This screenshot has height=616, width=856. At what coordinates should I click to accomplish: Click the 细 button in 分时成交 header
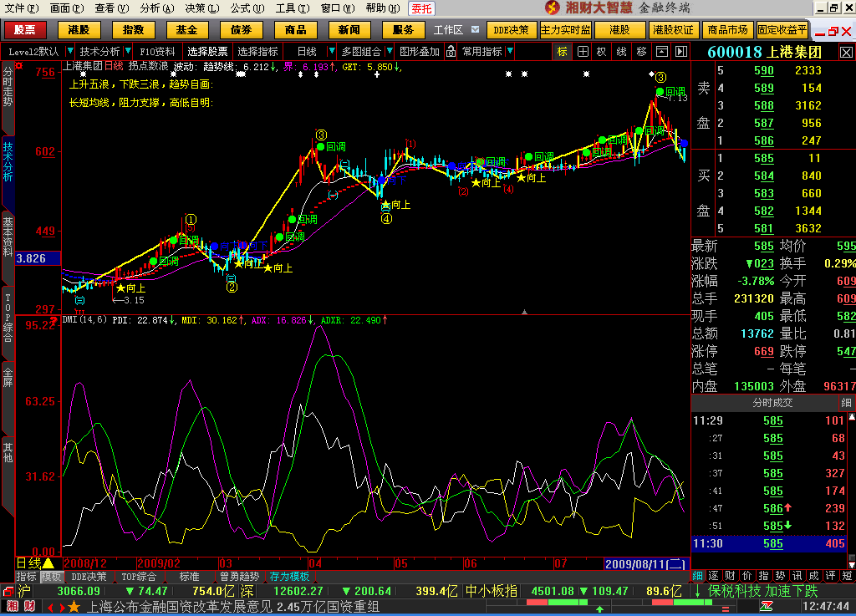point(846,403)
